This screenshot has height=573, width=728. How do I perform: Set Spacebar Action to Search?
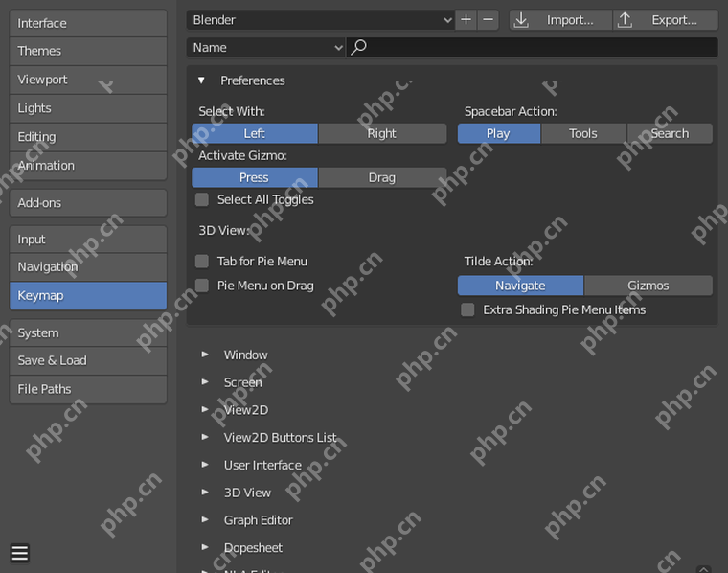pos(670,134)
